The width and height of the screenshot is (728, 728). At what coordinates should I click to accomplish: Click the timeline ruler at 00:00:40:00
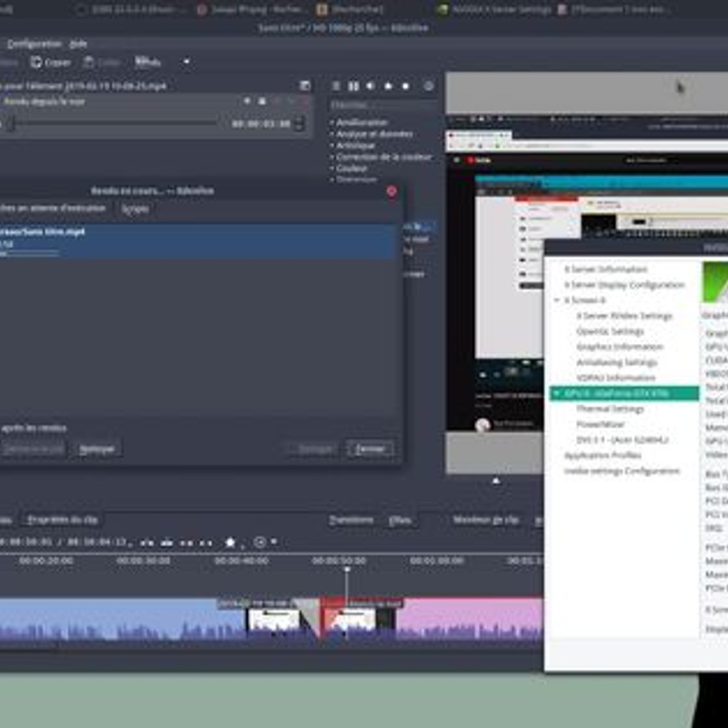(241, 561)
